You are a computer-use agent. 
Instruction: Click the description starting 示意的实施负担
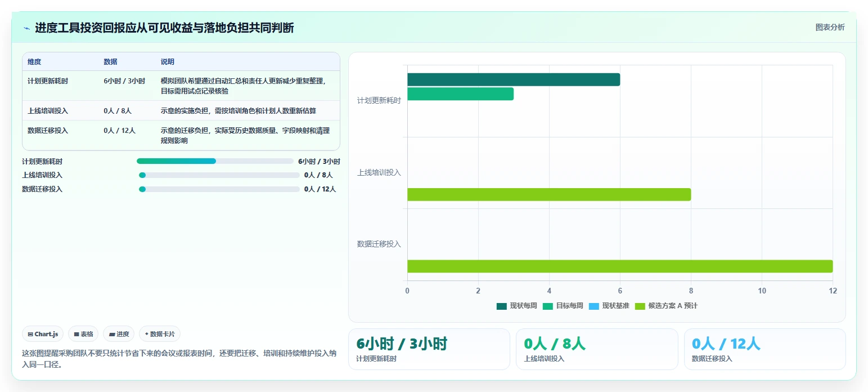pyautogui.click(x=239, y=111)
